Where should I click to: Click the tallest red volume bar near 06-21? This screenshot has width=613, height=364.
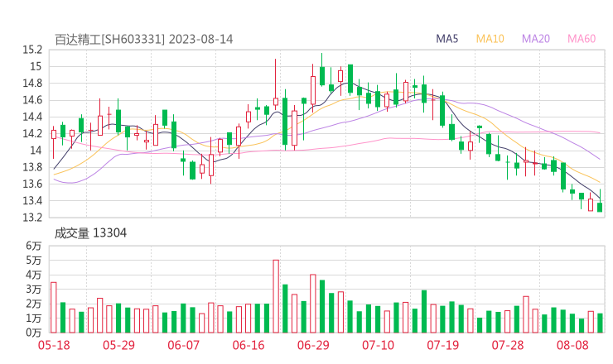[x=276, y=296]
